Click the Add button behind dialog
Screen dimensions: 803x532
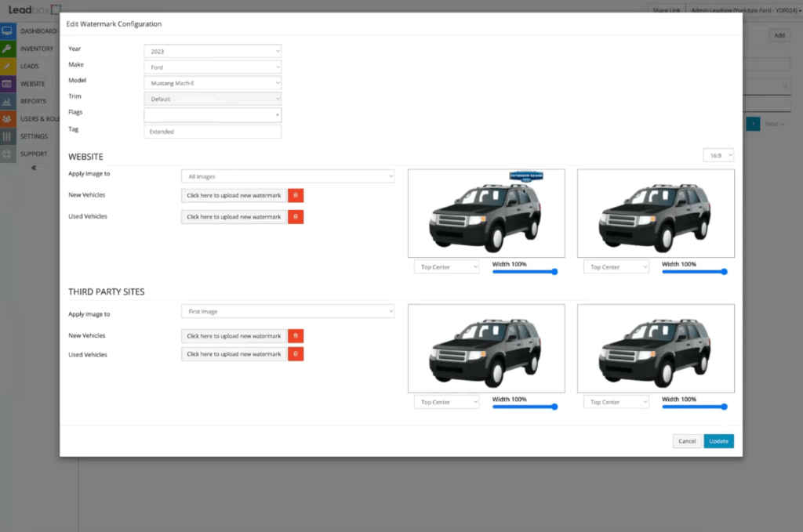(779, 35)
